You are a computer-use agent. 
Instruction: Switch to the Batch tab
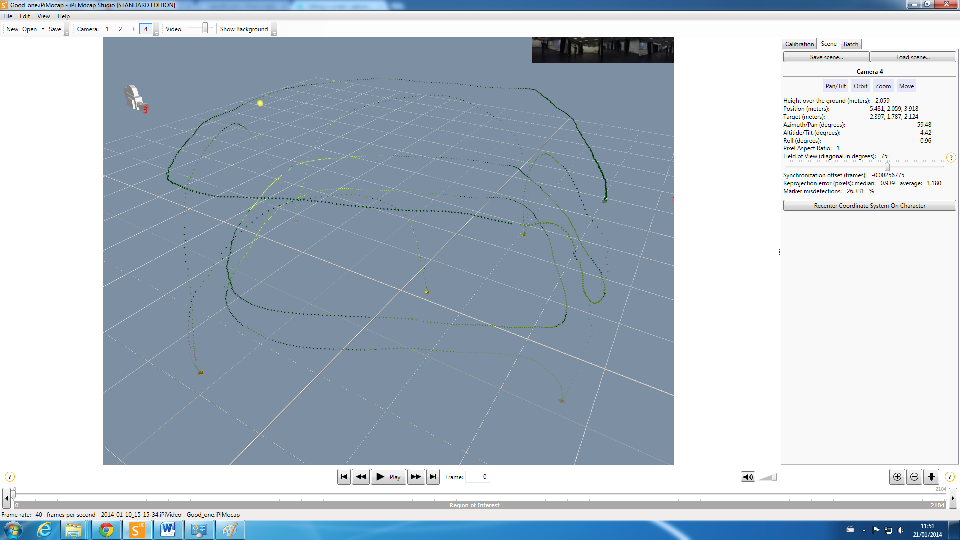[851, 44]
